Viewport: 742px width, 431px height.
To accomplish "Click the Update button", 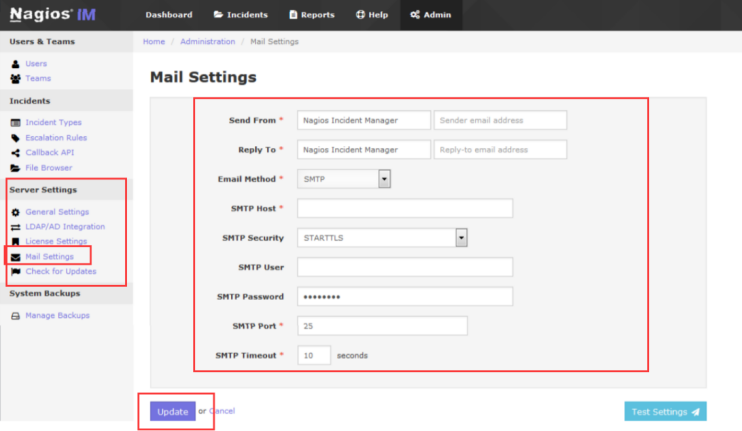I will click(x=173, y=412).
